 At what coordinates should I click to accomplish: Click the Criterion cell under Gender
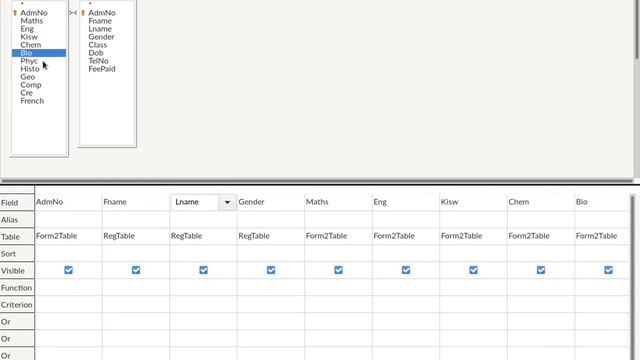pyautogui.click(x=271, y=305)
